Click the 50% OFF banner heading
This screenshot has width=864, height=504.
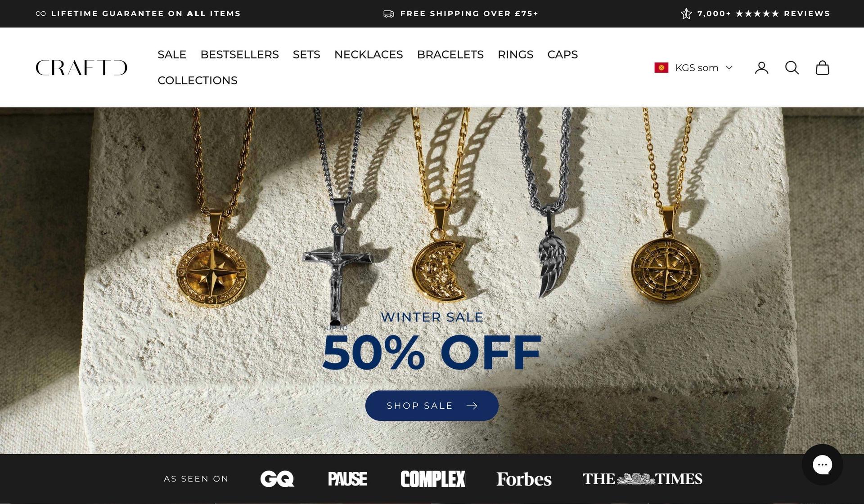[432, 352]
